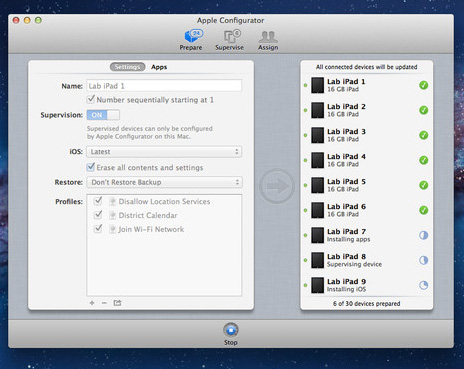464x369 pixels.
Task: Select Lab iPad 8 device icon
Action: (x=318, y=260)
